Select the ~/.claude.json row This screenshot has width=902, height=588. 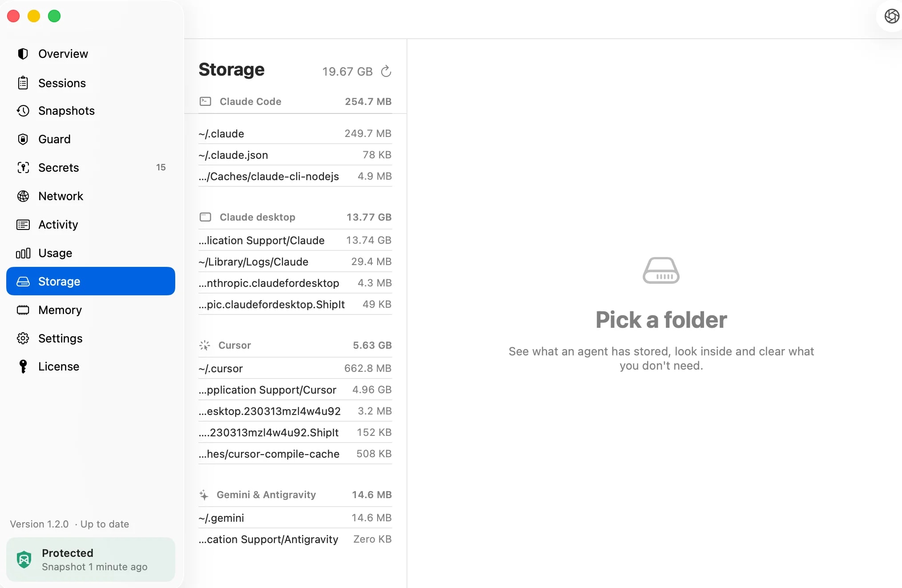click(x=295, y=155)
